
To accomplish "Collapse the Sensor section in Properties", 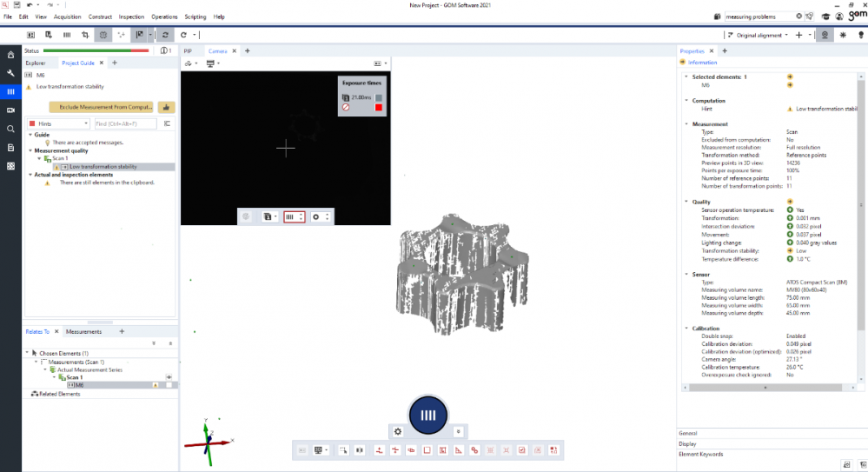I will click(x=686, y=274).
